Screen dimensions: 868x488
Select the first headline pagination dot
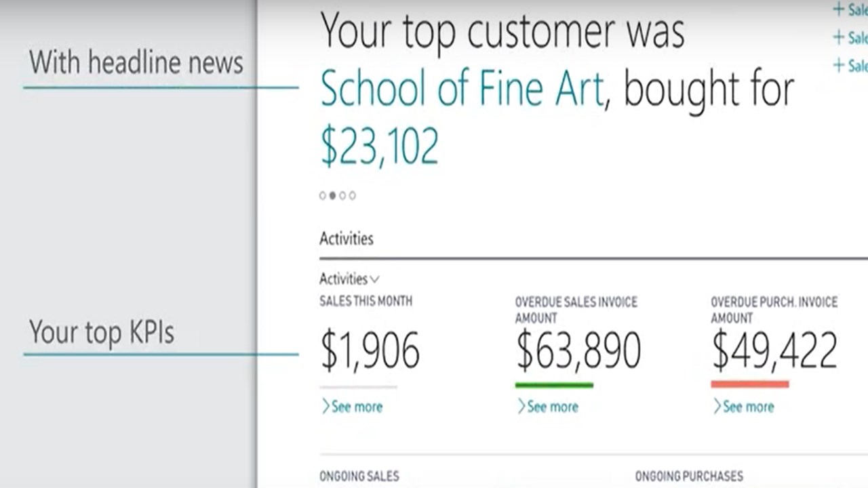pyautogui.click(x=323, y=196)
